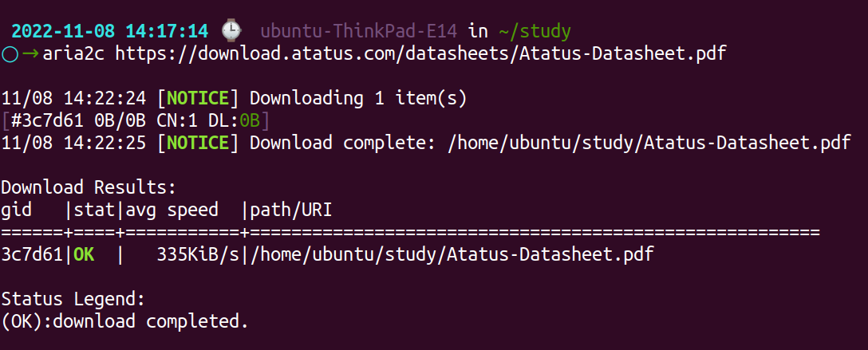The image size is (868, 350).
Task: Click the green prompt arrow symbol
Action: click(30, 53)
